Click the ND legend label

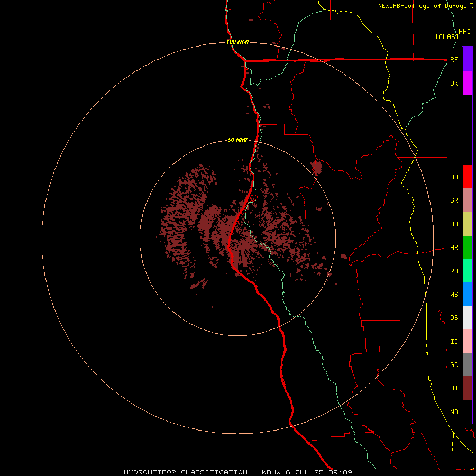[454, 412]
